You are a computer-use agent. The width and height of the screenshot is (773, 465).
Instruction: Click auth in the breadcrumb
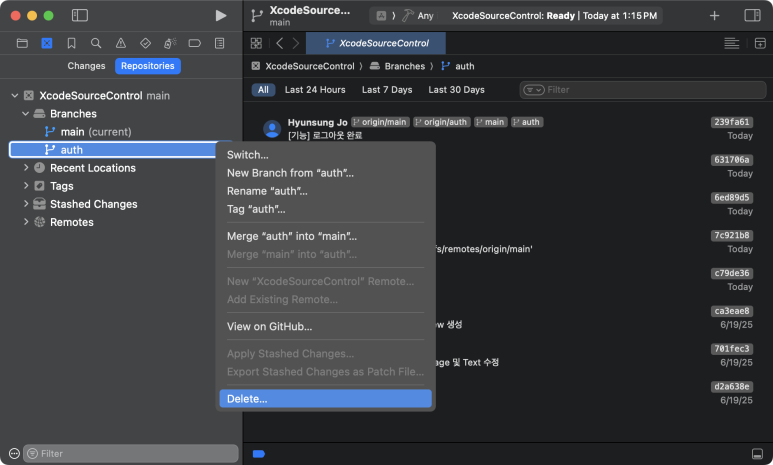pos(464,66)
